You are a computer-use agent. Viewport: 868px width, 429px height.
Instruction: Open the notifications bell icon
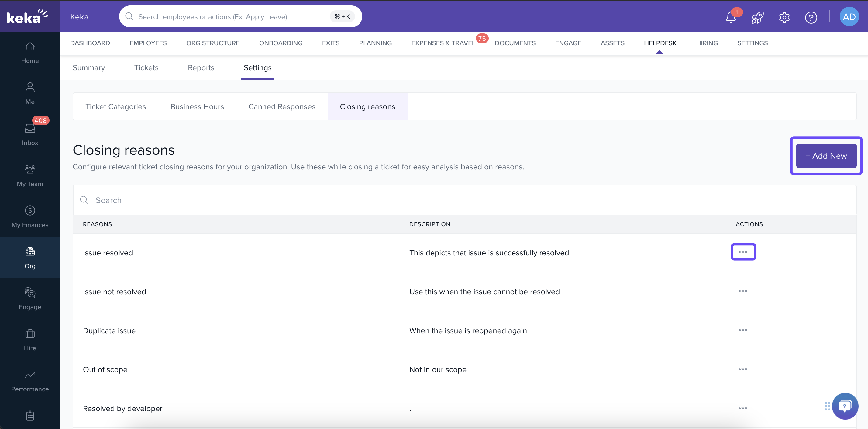point(731,17)
